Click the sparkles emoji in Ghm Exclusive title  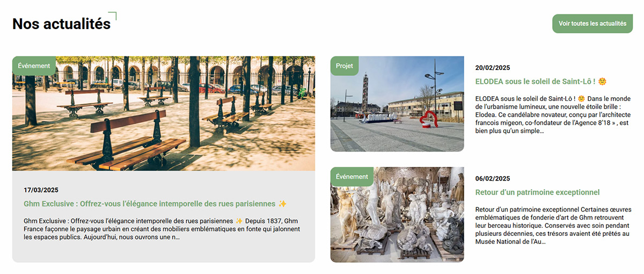click(282, 204)
